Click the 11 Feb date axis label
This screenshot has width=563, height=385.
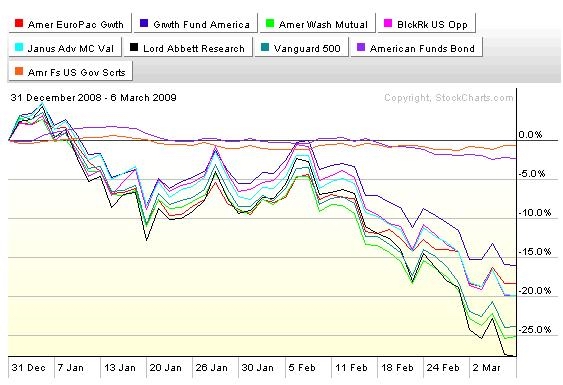point(351,368)
